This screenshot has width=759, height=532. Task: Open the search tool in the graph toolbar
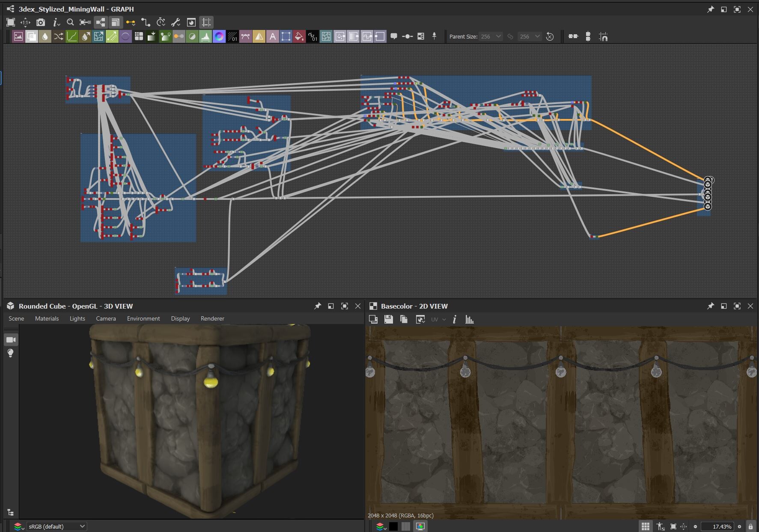70,22
